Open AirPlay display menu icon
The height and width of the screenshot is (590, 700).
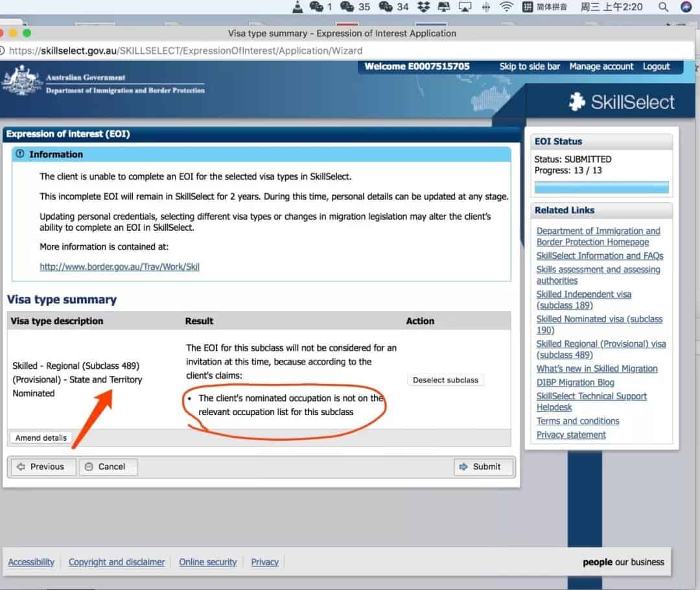tap(465, 6)
